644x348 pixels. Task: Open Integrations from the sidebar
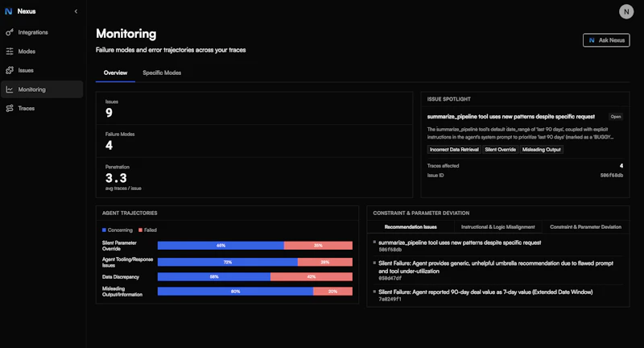pos(42,32)
